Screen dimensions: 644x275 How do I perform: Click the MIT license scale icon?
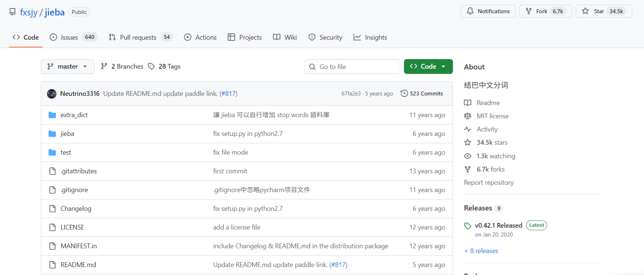click(x=467, y=116)
